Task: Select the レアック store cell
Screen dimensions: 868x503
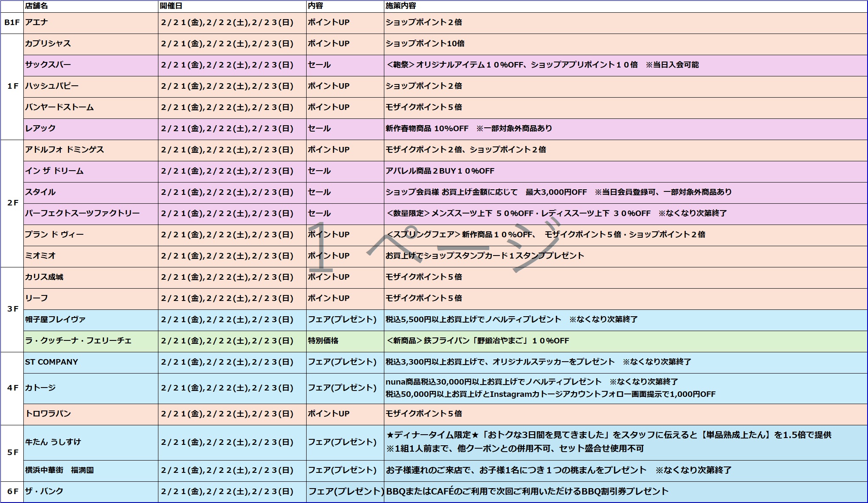Action: click(x=91, y=129)
